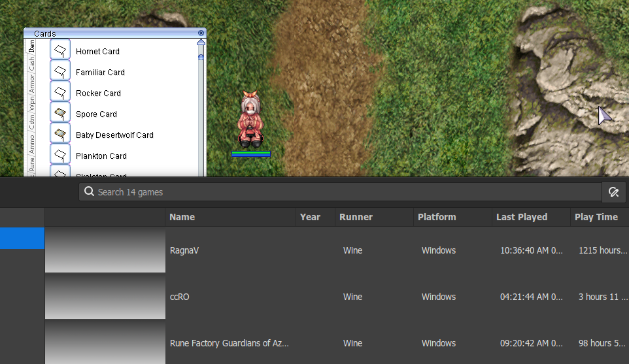This screenshot has width=629, height=364.
Task: Click the Wine runner cell for RagnaV
Action: tap(352, 250)
